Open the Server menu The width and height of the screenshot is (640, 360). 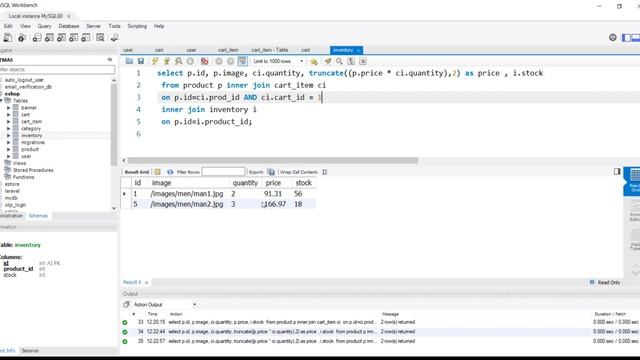[93, 26]
